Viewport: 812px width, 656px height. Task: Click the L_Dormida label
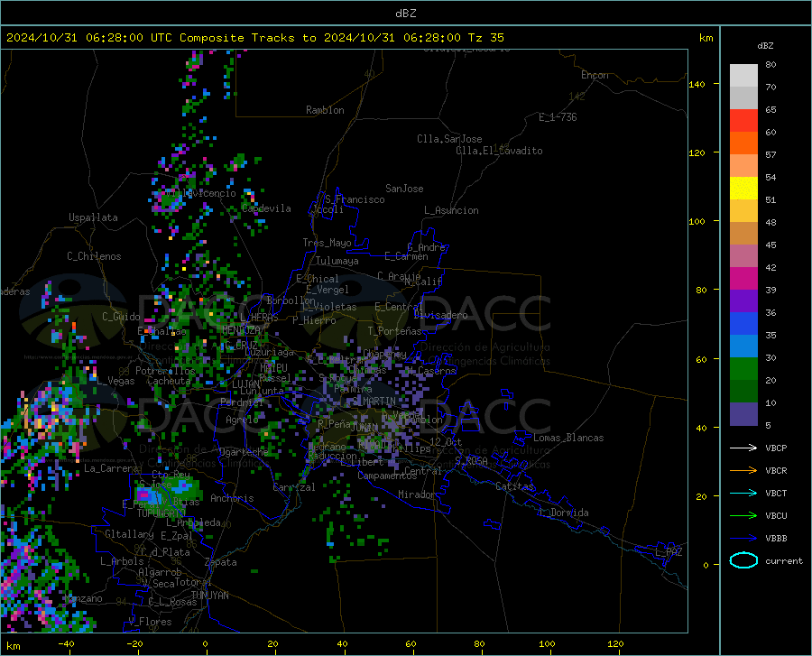tap(563, 513)
